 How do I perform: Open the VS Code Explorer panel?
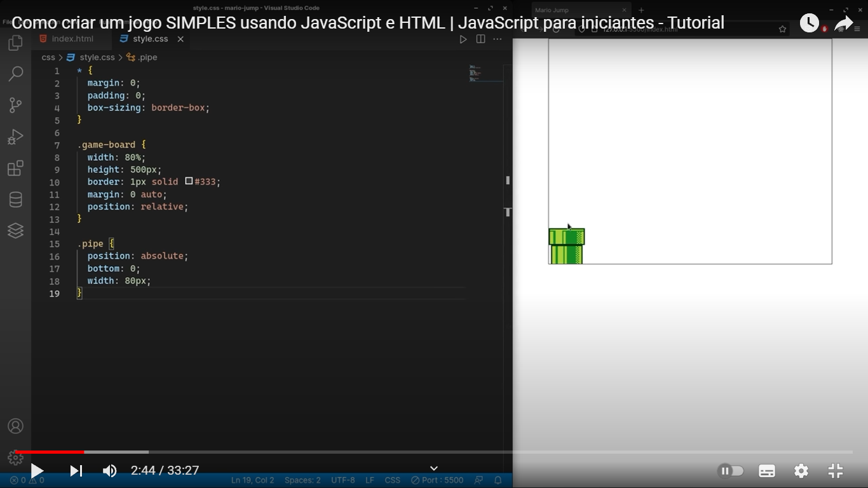(x=15, y=43)
